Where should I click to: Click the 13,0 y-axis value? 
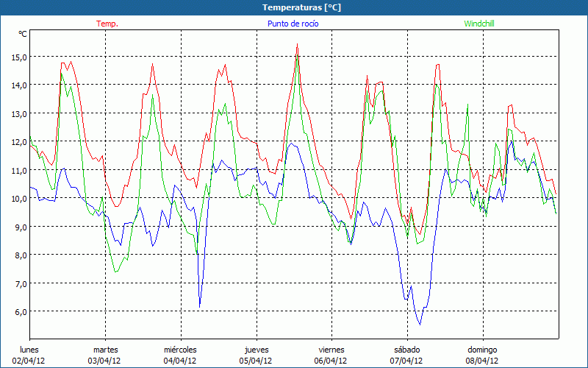[x=17, y=113]
